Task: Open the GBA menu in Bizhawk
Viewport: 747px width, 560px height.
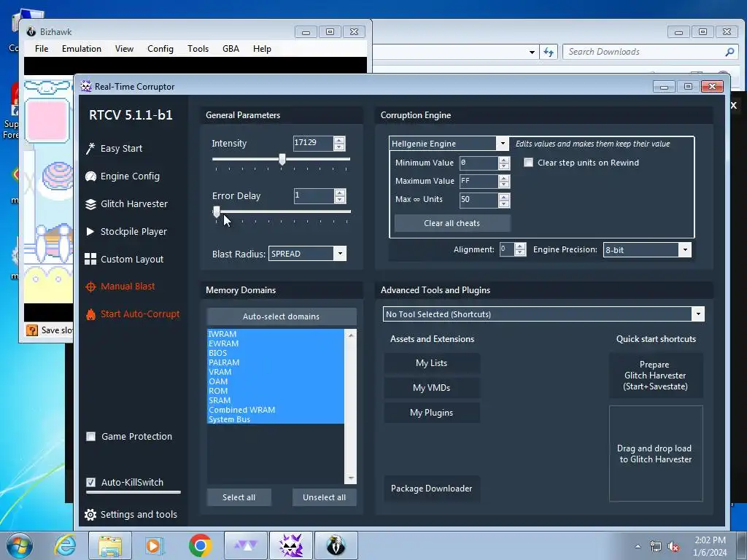Action: (x=231, y=49)
